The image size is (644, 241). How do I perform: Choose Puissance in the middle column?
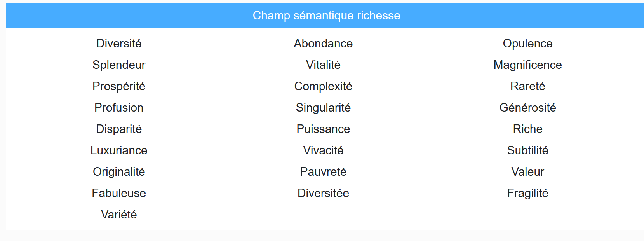(323, 129)
